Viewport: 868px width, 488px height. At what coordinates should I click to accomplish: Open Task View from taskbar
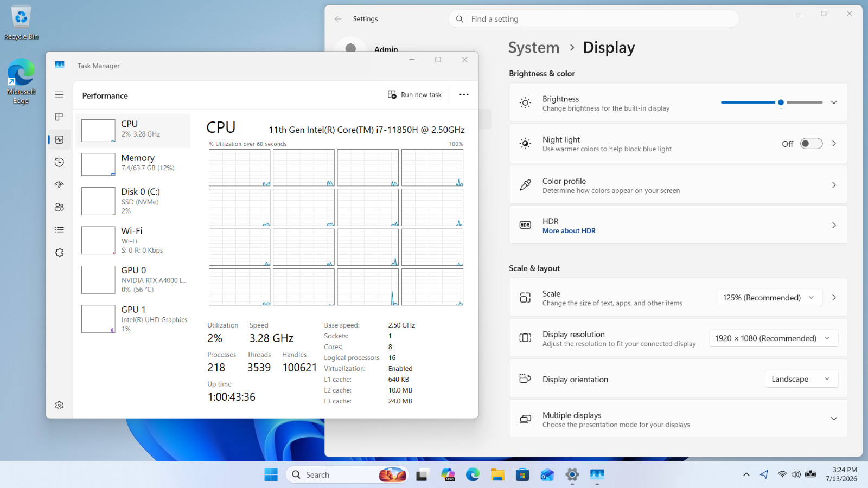(422, 475)
